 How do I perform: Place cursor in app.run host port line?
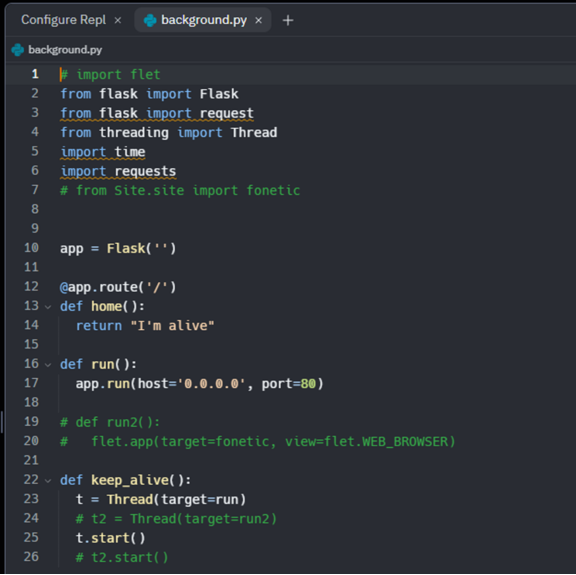pos(199,384)
